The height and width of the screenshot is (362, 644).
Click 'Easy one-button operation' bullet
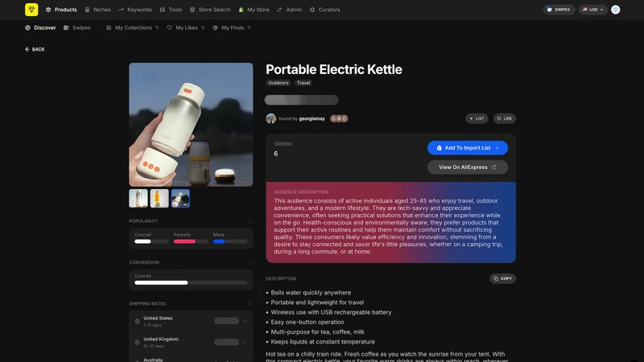point(308,323)
